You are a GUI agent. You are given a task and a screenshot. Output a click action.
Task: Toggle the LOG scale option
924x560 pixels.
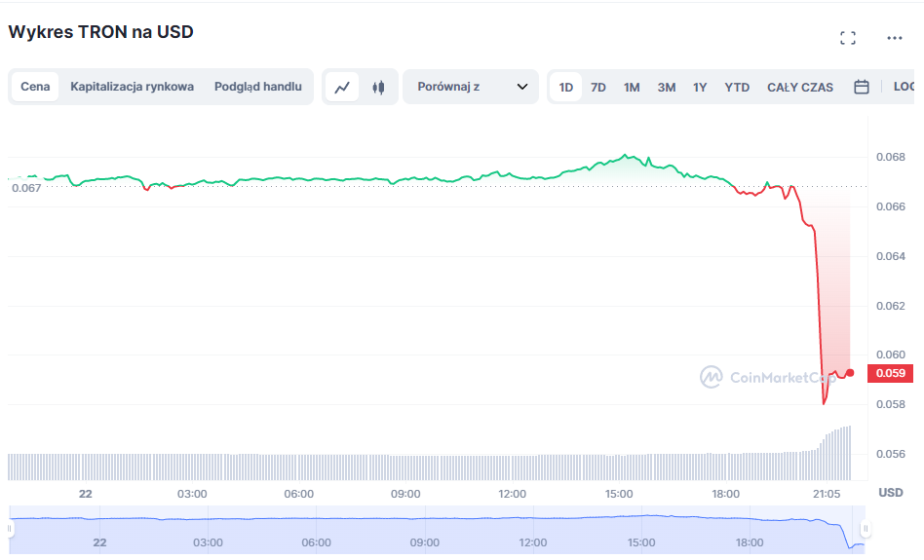point(904,87)
